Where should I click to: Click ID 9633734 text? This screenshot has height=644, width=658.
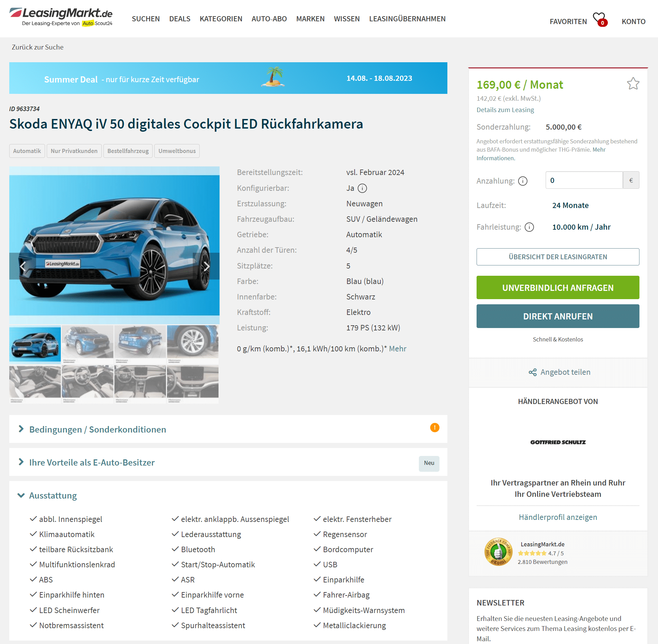(x=24, y=109)
